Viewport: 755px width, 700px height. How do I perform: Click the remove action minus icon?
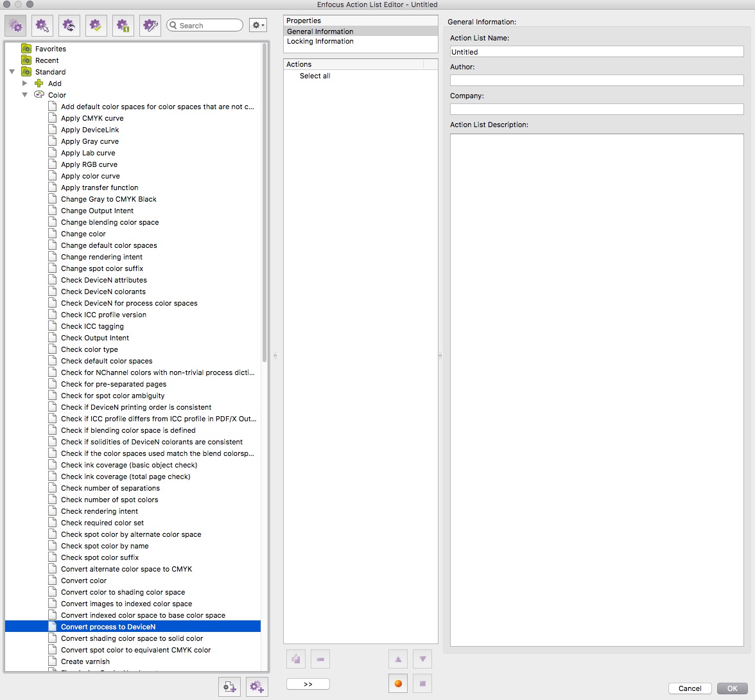[320, 659]
